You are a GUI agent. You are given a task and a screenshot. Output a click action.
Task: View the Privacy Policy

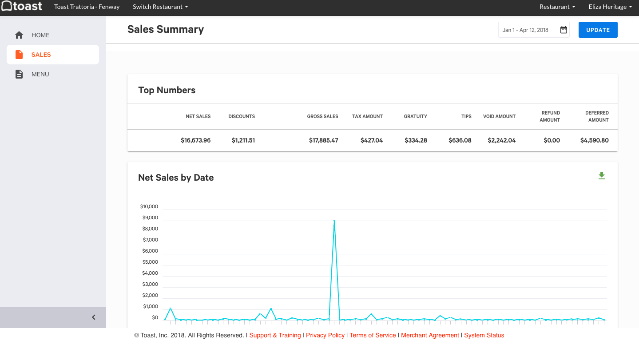coord(325,335)
